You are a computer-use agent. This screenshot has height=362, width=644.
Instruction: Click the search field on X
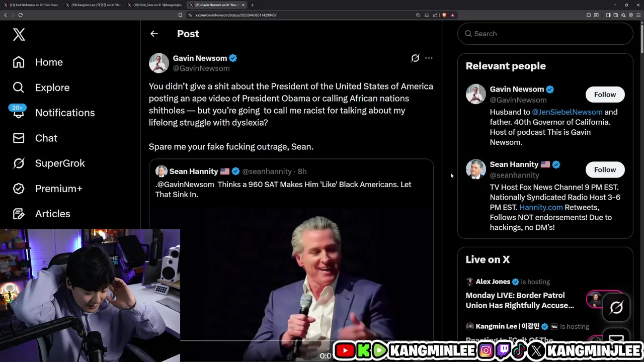point(545,34)
